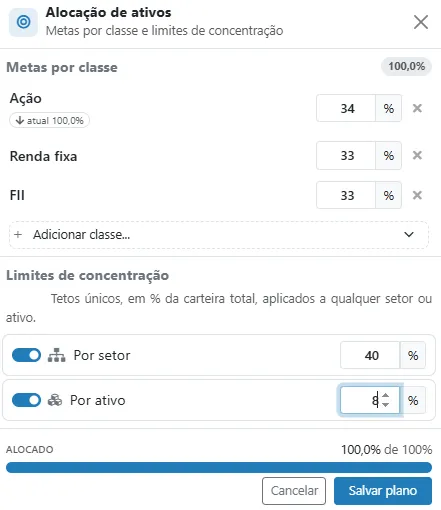Click the Cancelar button

(x=294, y=491)
